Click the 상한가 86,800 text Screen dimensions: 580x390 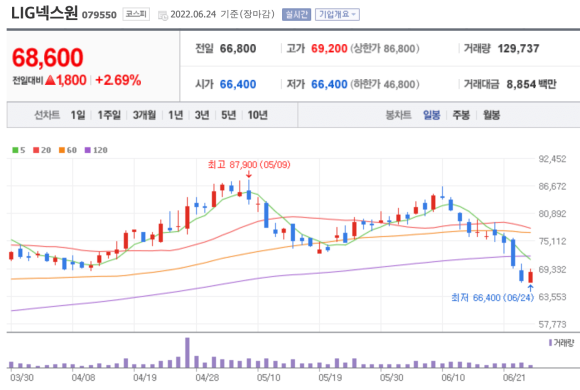pyautogui.click(x=385, y=48)
